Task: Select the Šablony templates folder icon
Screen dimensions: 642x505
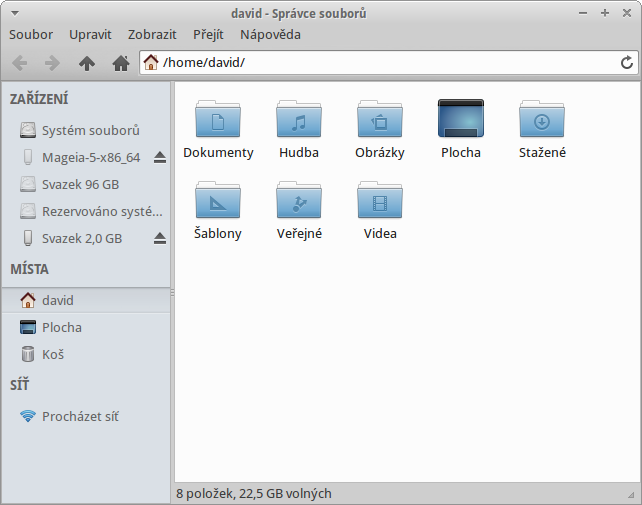Action: coord(218,200)
